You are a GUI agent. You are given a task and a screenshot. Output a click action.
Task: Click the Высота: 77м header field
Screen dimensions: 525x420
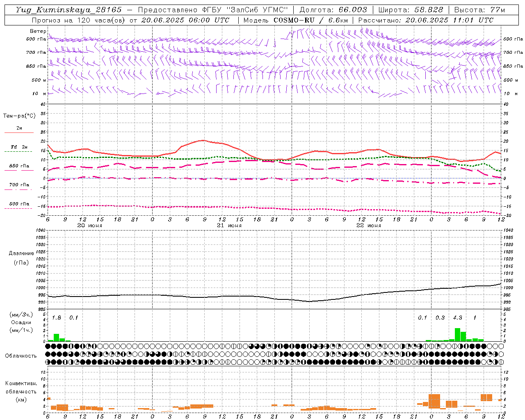point(479,10)
